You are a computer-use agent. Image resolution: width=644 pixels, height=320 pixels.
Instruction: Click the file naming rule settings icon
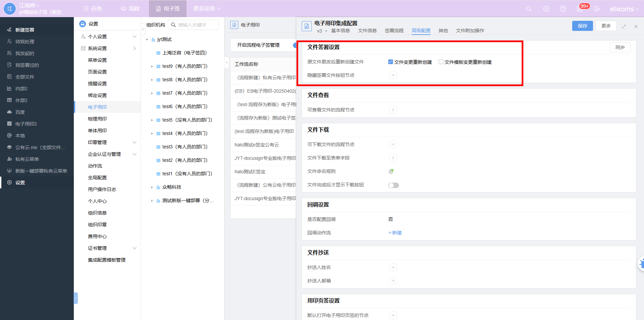pyautogui.click(x=391, y=172)
